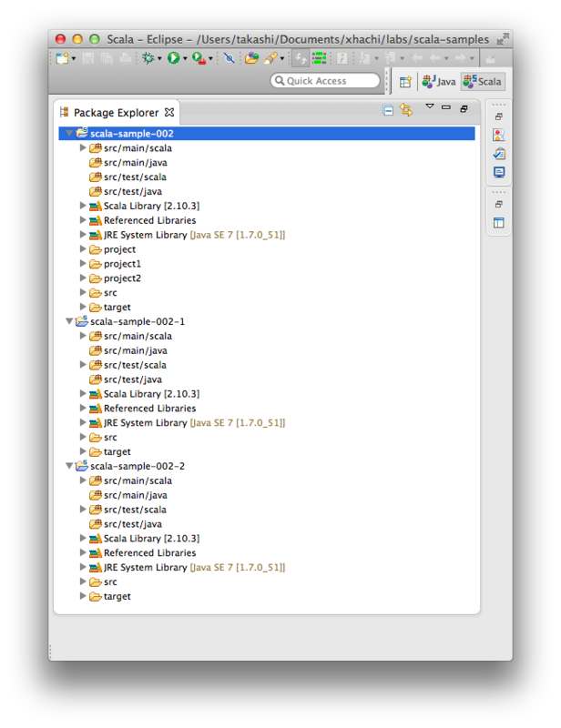Click the Open Type folder icon
The height and width of the screenshot is (728, 561).
click(251, 58)
